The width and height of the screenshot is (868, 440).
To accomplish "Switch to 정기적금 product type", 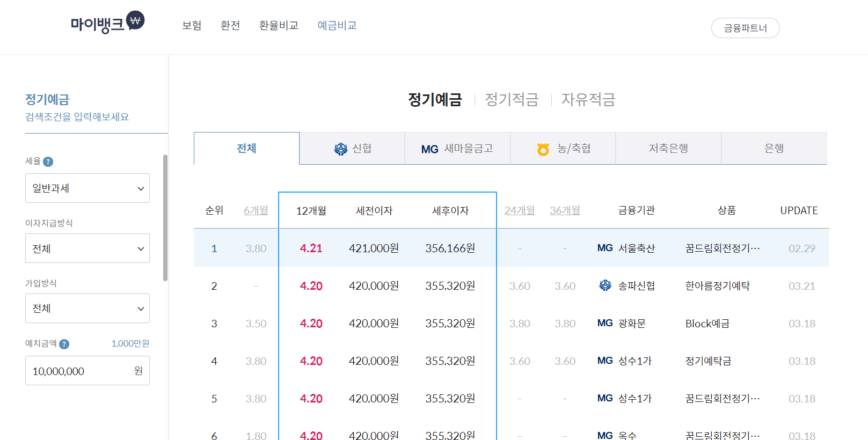I will pyautogui.click(x=512, y=99).
